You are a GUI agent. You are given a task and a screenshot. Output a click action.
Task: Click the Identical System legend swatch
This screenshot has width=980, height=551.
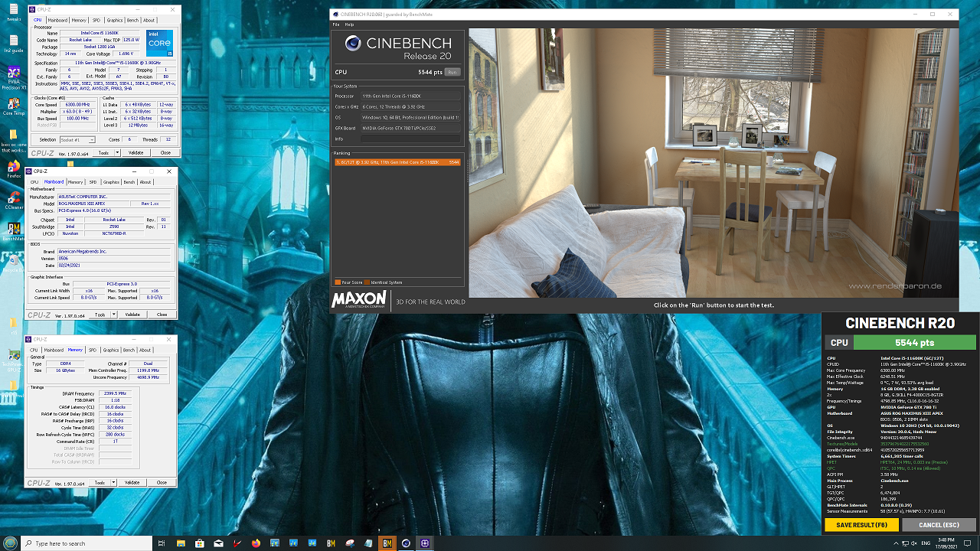367,282
